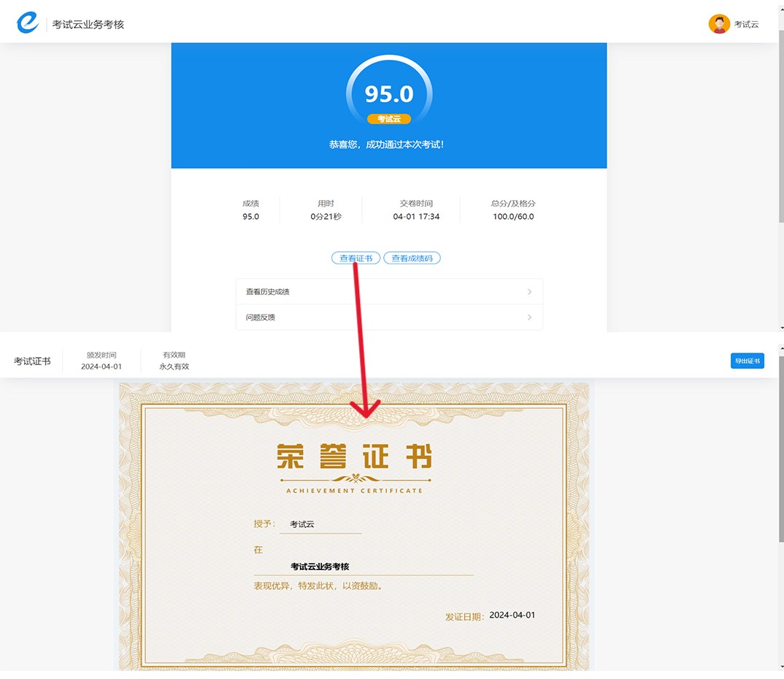Click the orange 考试云 badge under the score
784x679 pixels.
click(x=389, y=119)
